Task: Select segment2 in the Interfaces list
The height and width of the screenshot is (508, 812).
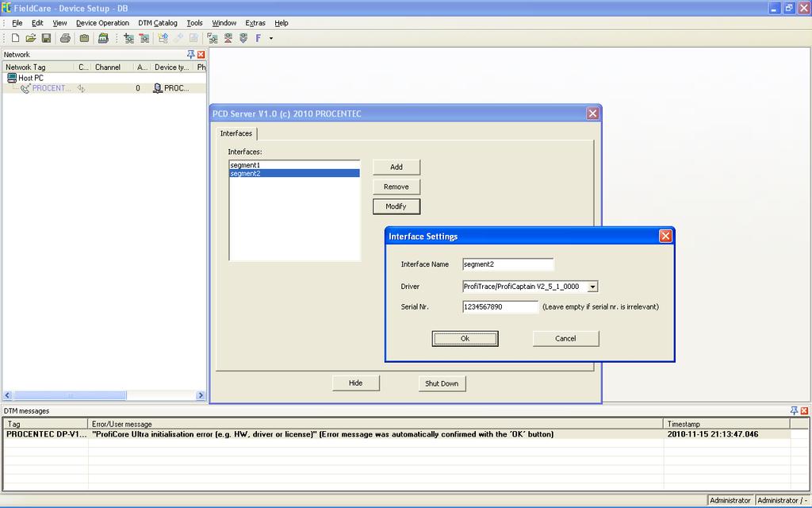Action: [294, 173]
